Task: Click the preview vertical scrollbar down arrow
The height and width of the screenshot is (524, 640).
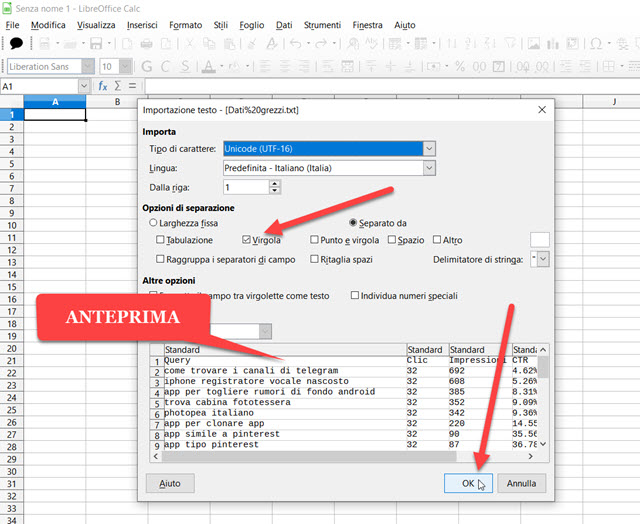Action: (x=543, y=444)
